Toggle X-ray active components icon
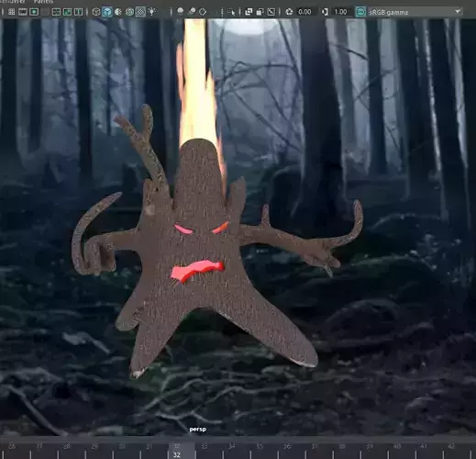This screenshot has width=476, height=459. click(260, 12)
